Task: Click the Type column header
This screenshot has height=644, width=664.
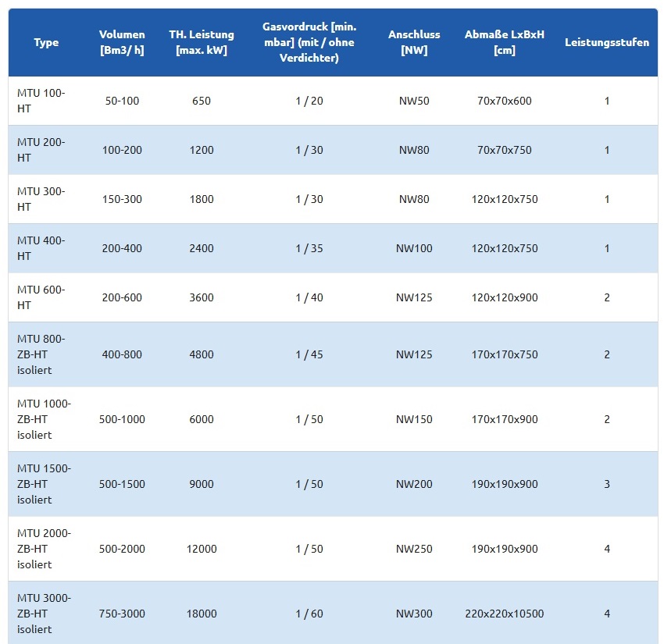Action: 46,42
